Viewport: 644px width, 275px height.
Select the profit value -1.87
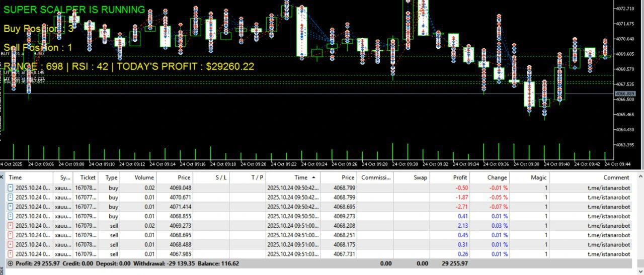pyautogui.click(x=462, y=197)
